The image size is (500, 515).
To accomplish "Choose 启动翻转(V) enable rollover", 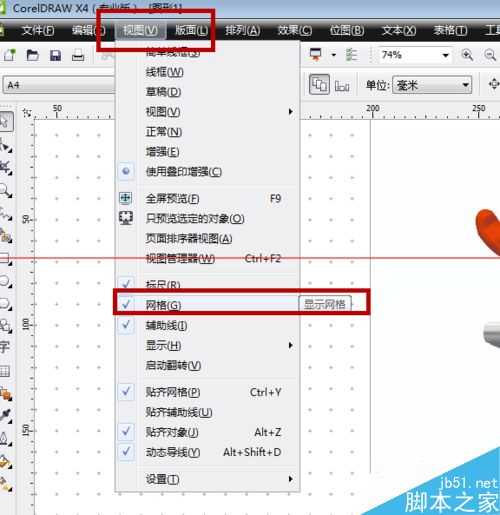I will point(207,366).
